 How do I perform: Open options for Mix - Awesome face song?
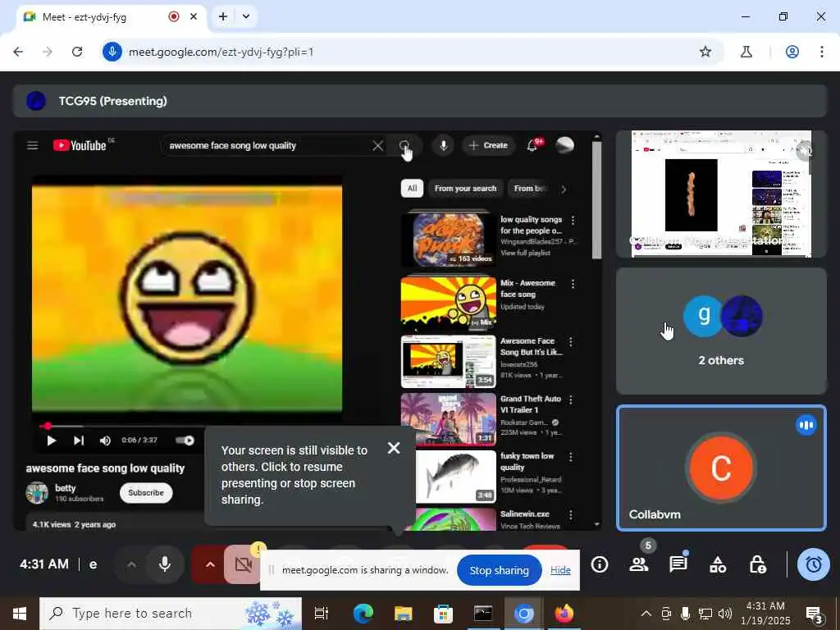coord(573,284)
